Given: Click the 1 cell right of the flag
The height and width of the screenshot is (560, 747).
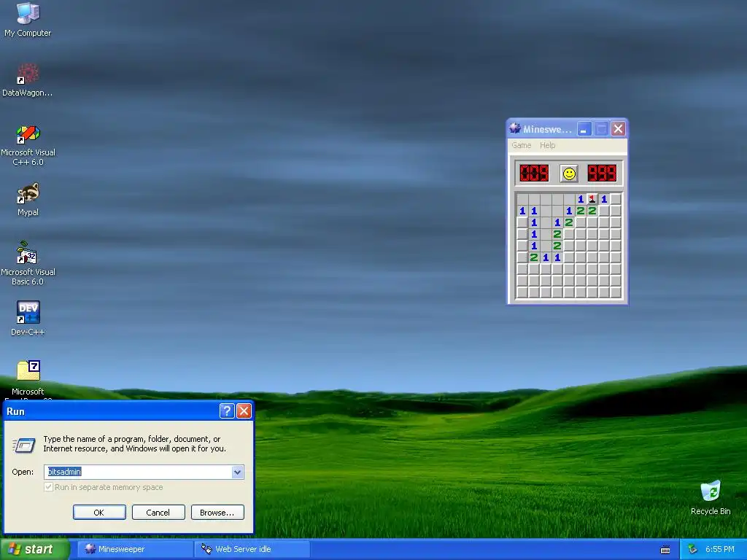Looking at the screenshot, I should [604, 199].
